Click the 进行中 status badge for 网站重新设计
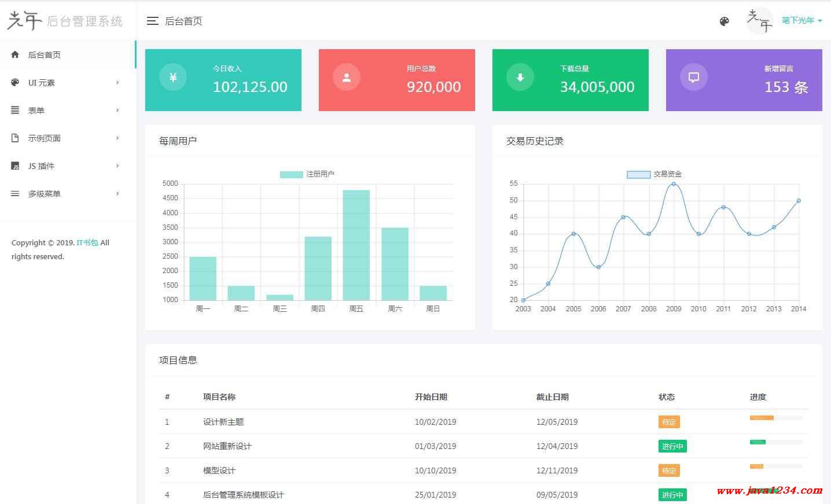 click(x=672, y=446)
